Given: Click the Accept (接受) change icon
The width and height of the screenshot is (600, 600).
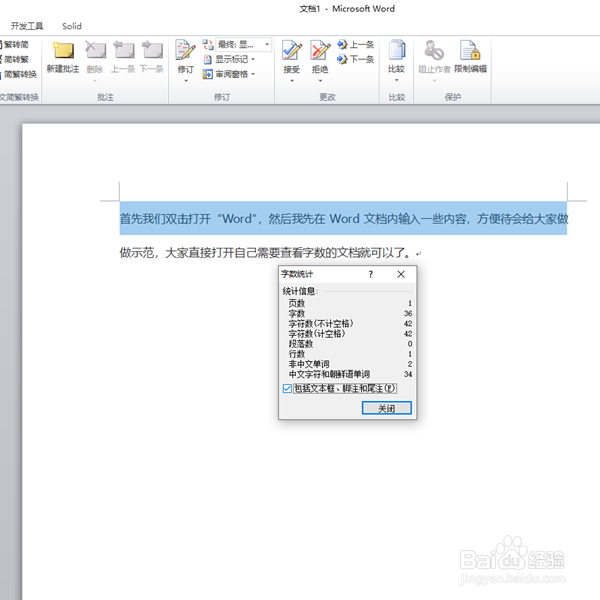Looking at the screenshot, I should pyautogui.click(x=292, y=50).
